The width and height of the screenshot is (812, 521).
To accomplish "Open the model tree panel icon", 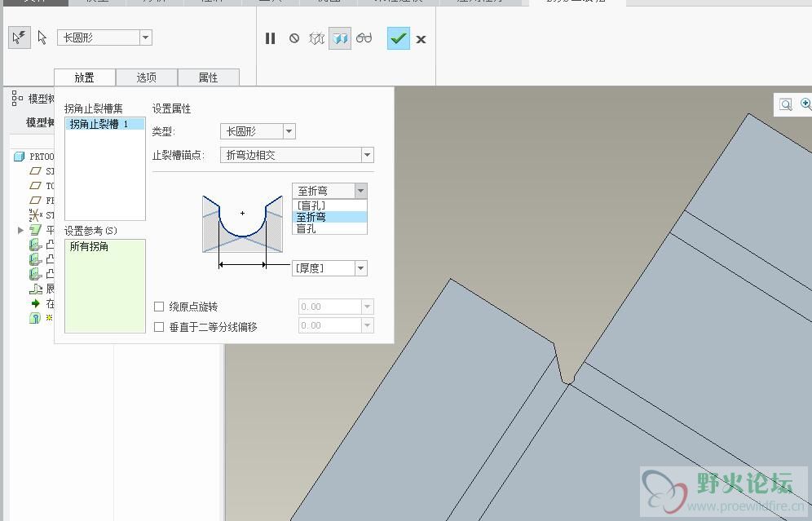I will (x=17, y=98).
